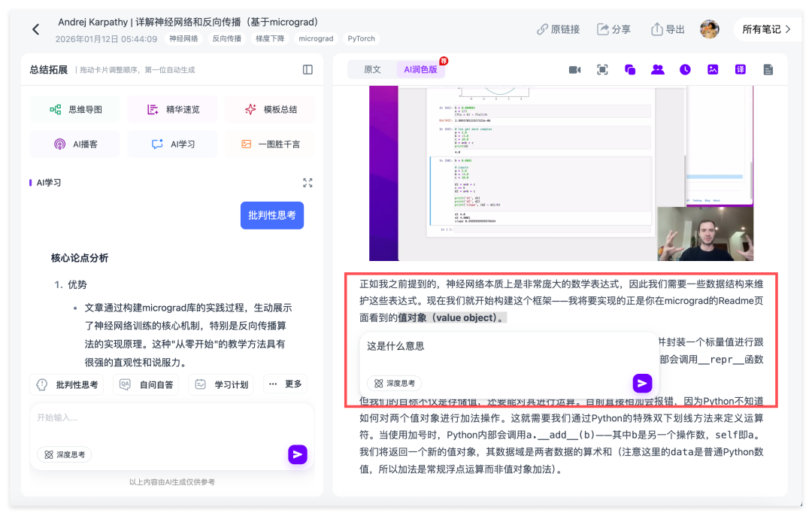
Task: Select the 神经网络 tag
Action: (184, 39)
